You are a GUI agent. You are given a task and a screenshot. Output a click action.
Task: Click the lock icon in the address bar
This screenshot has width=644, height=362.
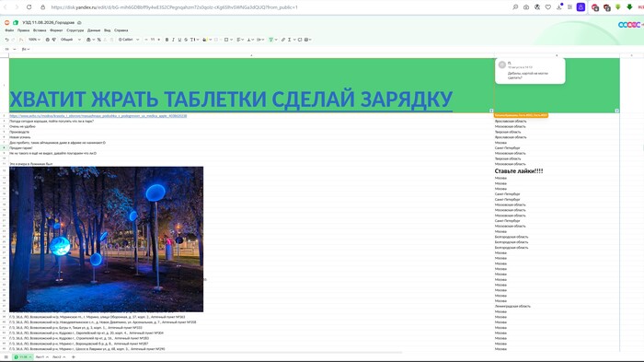coord(42,7)
